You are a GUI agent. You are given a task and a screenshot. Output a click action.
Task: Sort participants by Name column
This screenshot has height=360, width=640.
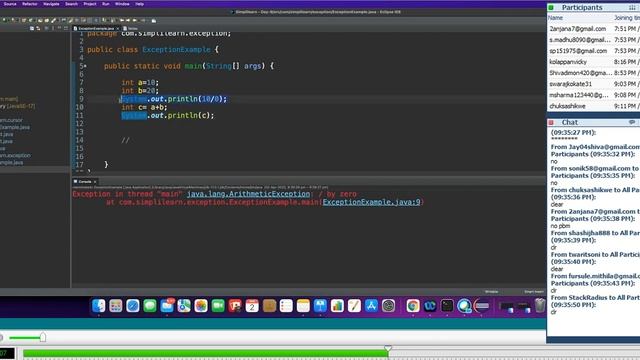tap(555, 18)
